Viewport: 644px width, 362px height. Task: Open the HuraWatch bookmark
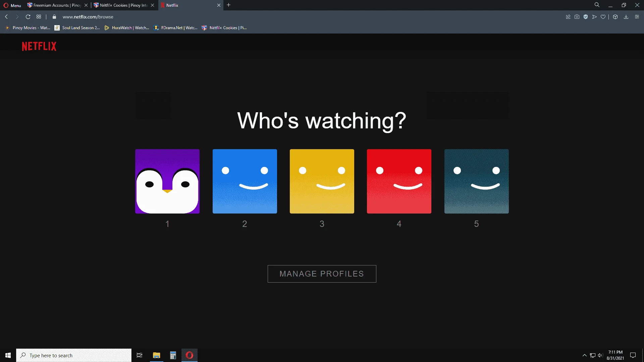click(127, 28)
